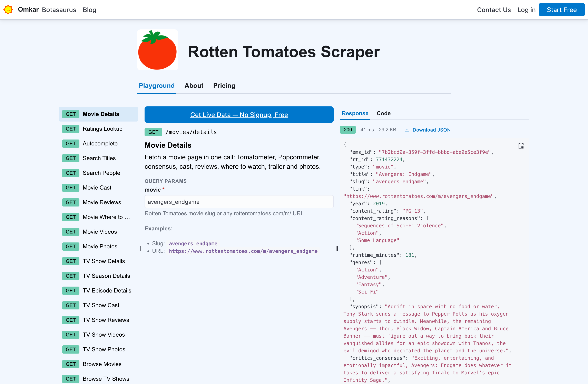Choose the Browse Movies endpoint
This screenshot has height=384, width=588.
(98, 364)
